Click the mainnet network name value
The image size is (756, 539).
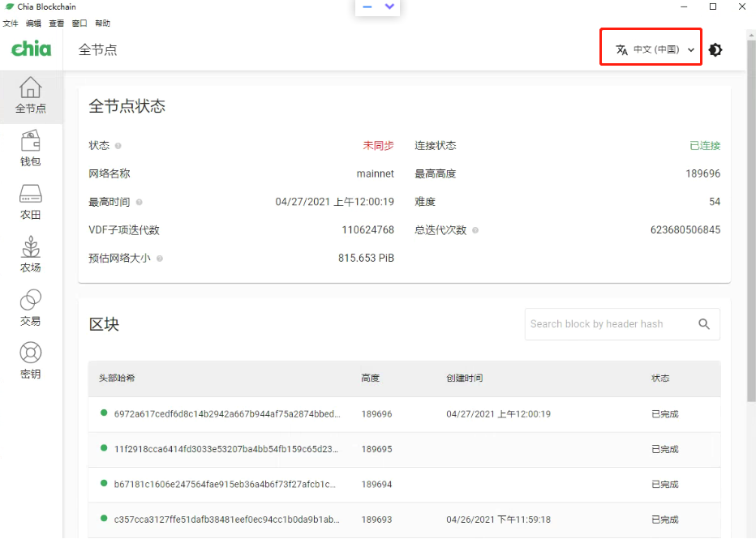[x=375, y=174]
